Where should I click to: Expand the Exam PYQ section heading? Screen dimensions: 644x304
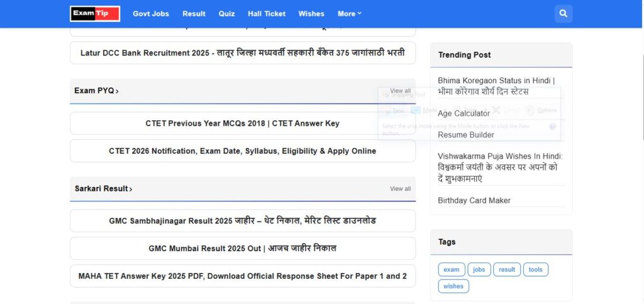(96, 91)
